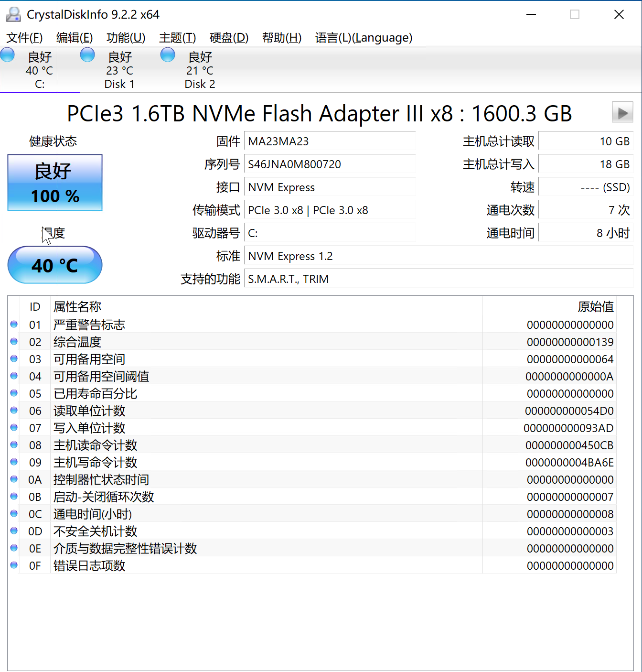
Task: Click status dot for attribute 06 读取单位计数
Action: click(x=14, y=410)
